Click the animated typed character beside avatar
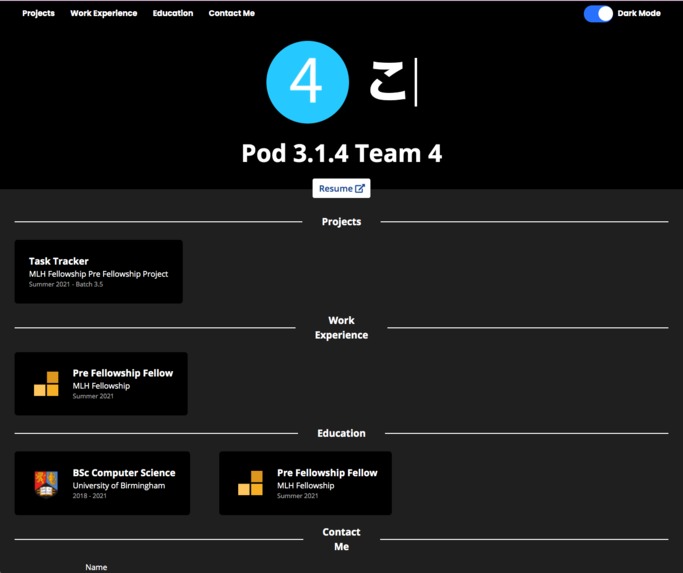The height and width of the screenshot is (573, 683). point(387,81)
